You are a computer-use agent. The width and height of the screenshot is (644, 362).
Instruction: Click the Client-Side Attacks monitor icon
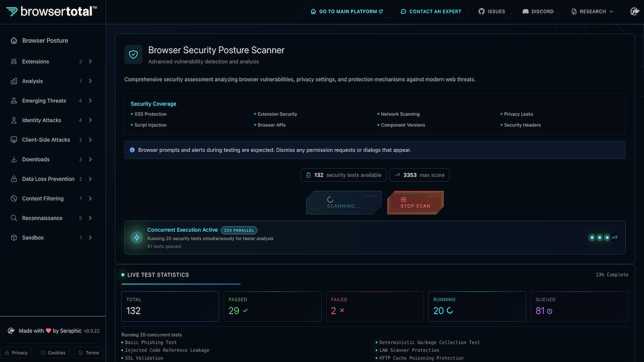[14, 140]
